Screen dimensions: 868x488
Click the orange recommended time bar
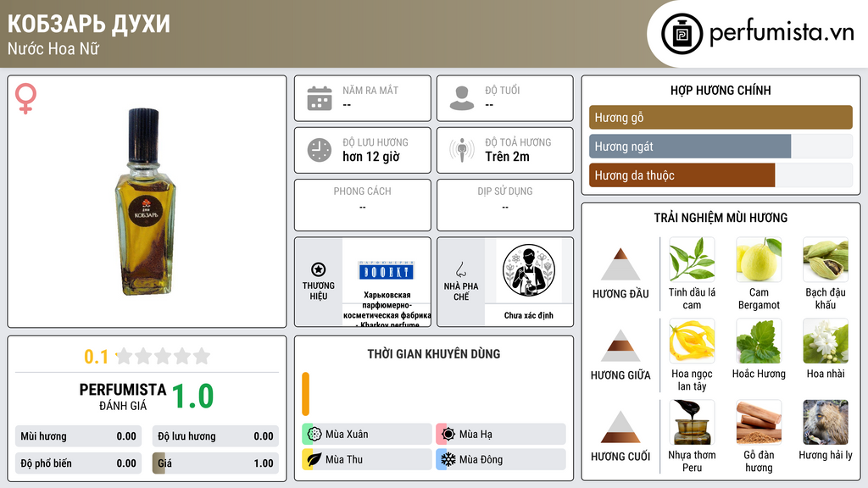(x=305, y=394)
